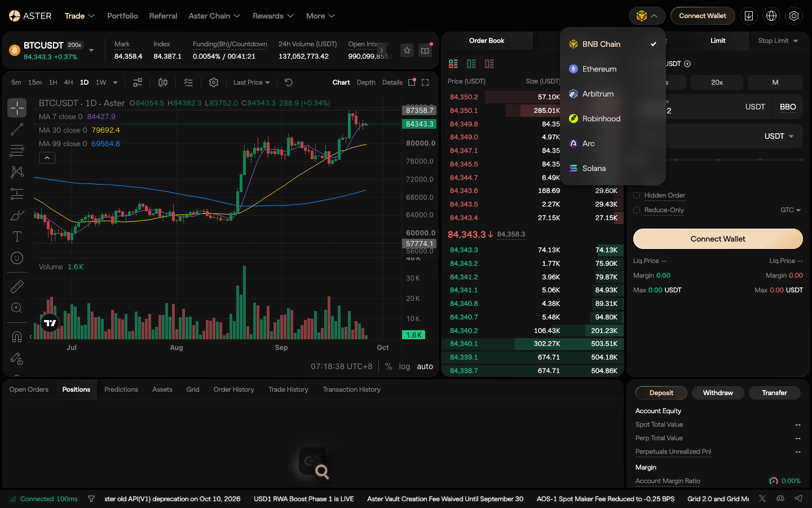Click the Withdraw button
Image resolution: width=812 pixels, height=508 pixels.
coord(718,393)
